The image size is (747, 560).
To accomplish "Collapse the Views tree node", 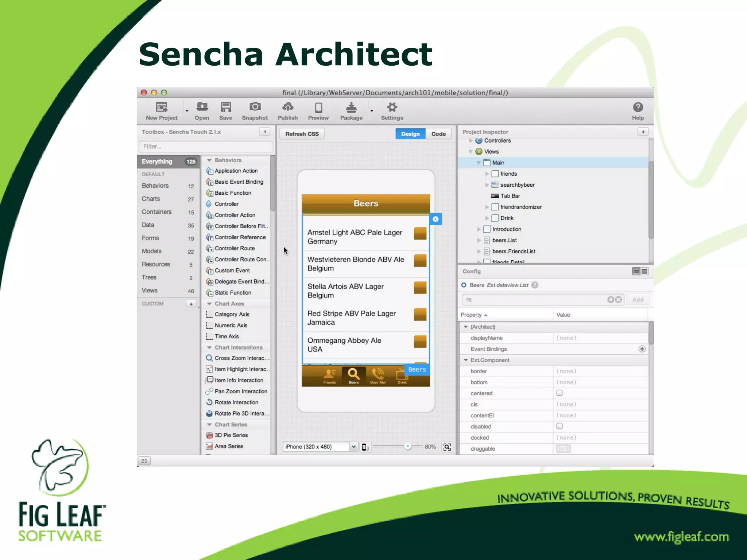I will coord(471,152).
